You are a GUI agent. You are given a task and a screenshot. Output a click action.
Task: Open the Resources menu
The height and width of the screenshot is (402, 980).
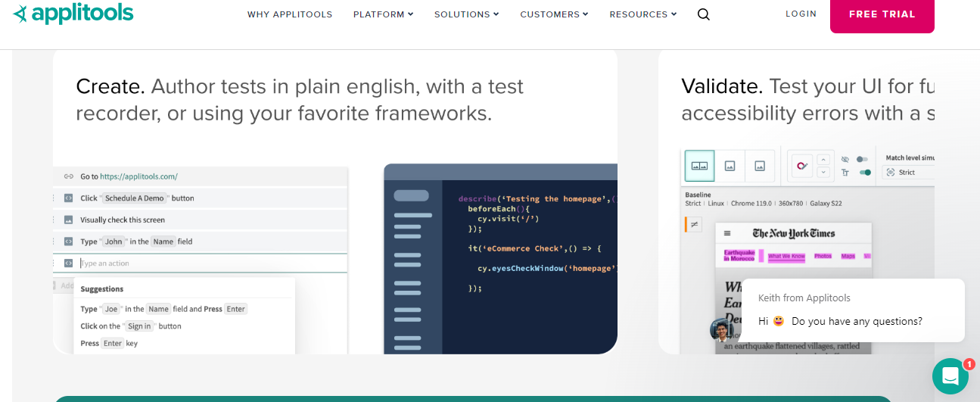[642, 14]
